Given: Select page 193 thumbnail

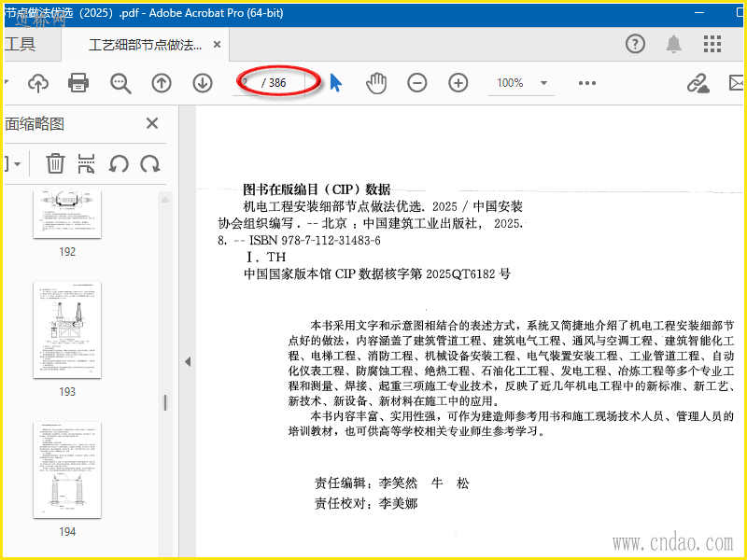Looking at the screenshot, I should (x=67, y=330).
